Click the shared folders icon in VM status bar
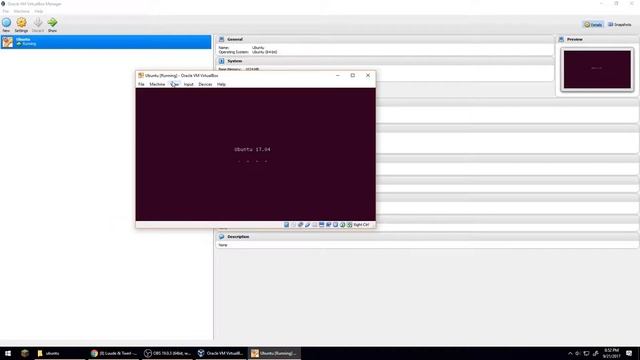 click(x=314, y=225)
